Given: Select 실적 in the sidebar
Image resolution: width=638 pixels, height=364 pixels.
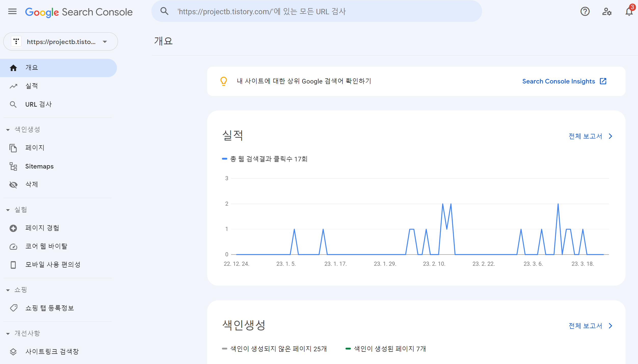Looking at the screenshot, I should [x=32, y=86].
